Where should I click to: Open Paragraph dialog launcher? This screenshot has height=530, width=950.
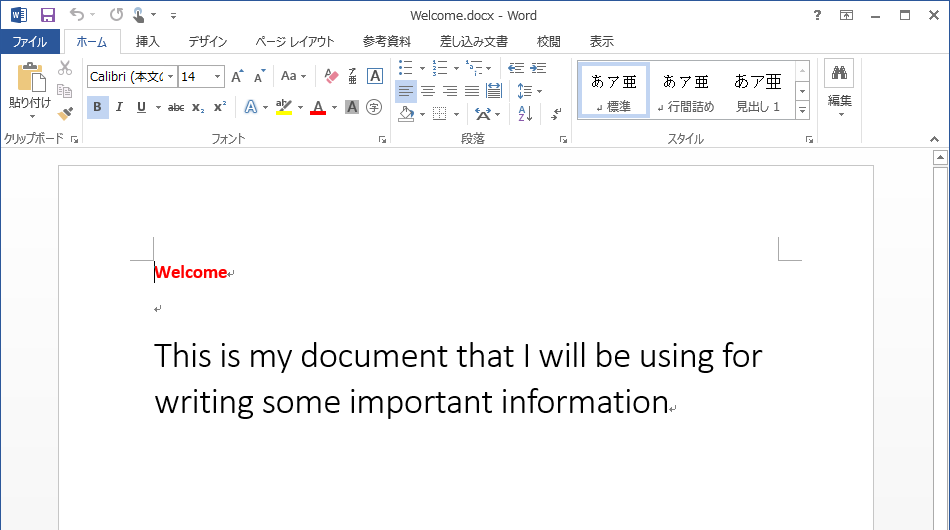pyautogui.click(x=563, y=139)
